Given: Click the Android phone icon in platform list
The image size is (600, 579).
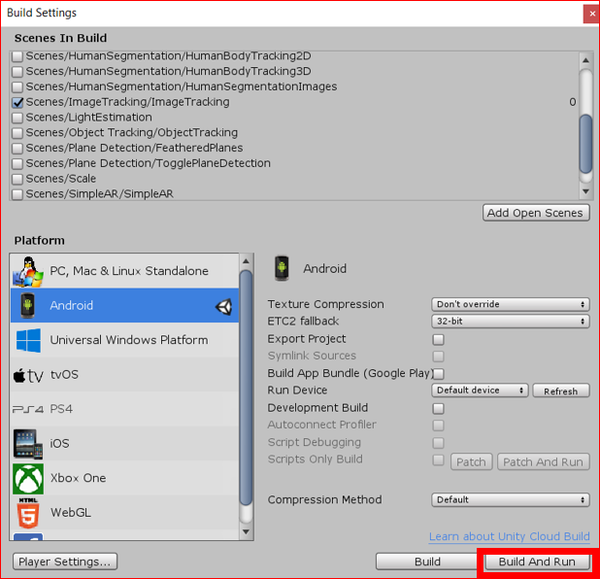Looking at the screenshot, I should click(x=27, y=305).
